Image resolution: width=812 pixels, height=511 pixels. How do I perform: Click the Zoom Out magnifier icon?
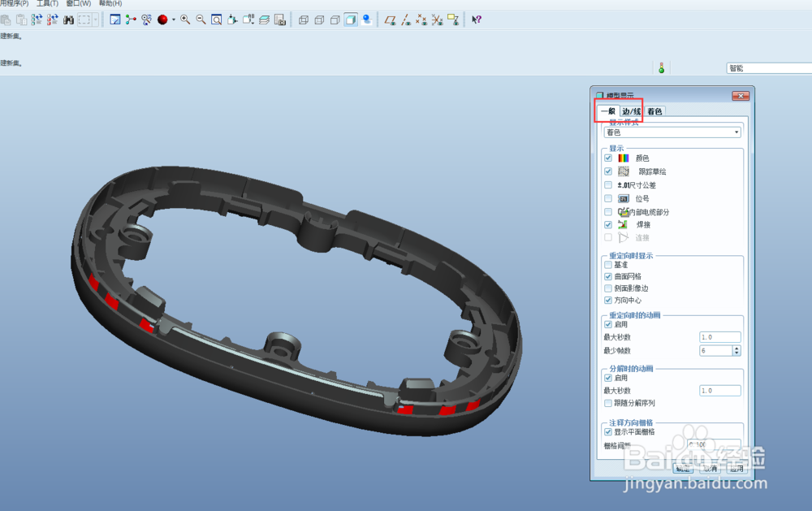coord(201,19)
